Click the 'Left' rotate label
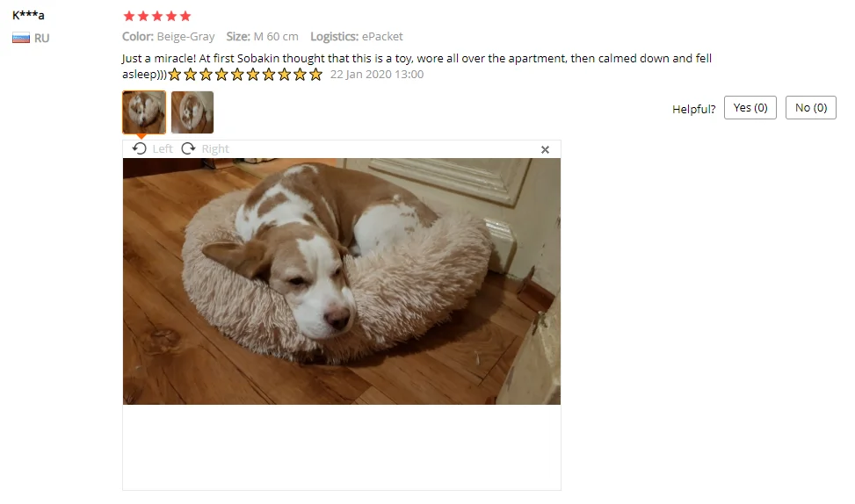 pos(163,148)
